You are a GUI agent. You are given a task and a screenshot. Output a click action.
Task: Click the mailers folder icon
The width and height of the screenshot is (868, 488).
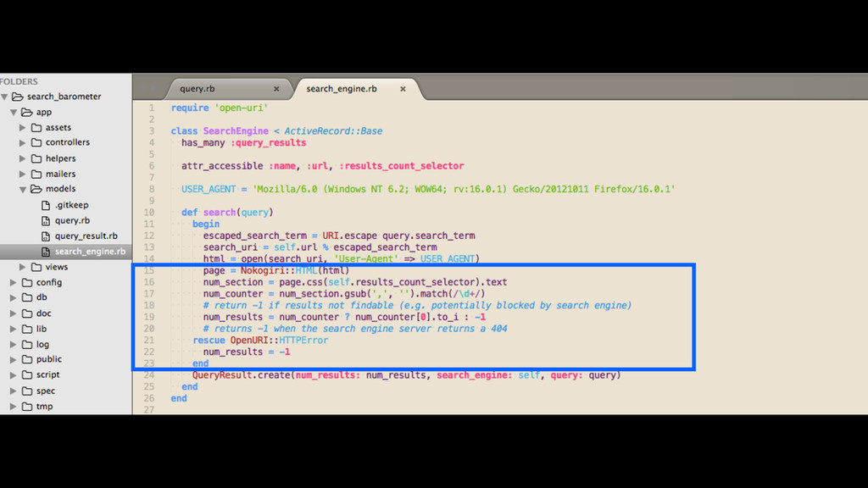(x=36, y=174)
